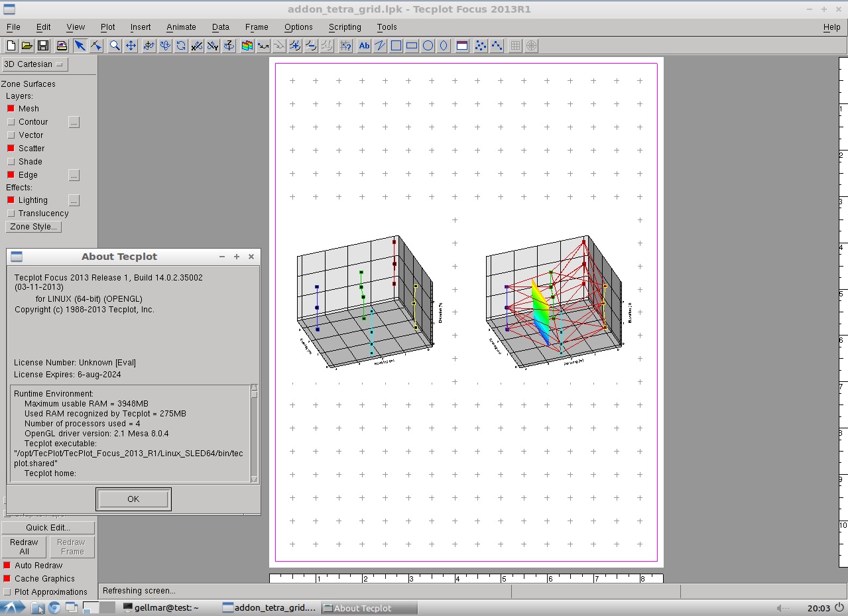Open the File menu
848x616 pixels.
point(13,27)
